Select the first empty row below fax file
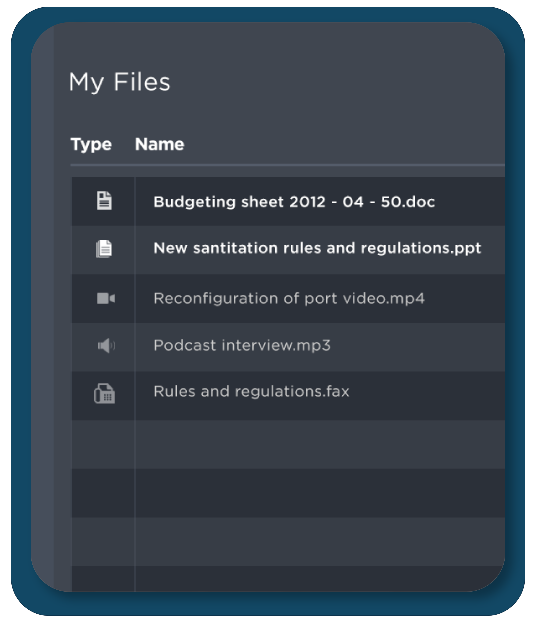The image size is (535, 623). [288, 444]
